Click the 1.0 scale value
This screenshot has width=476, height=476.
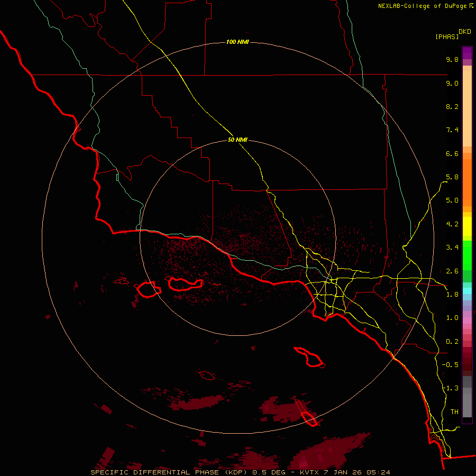(x=452, y=318)
